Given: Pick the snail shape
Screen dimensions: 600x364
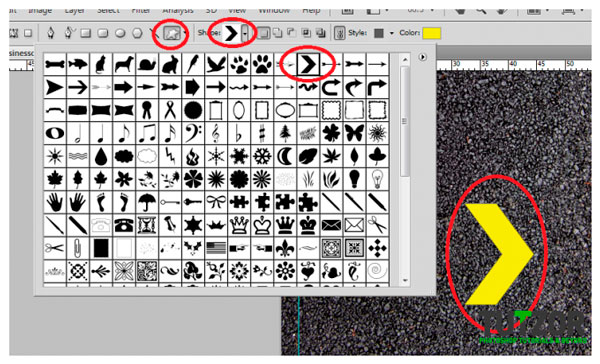Looking at the screenshot, I should click(147, 64).
